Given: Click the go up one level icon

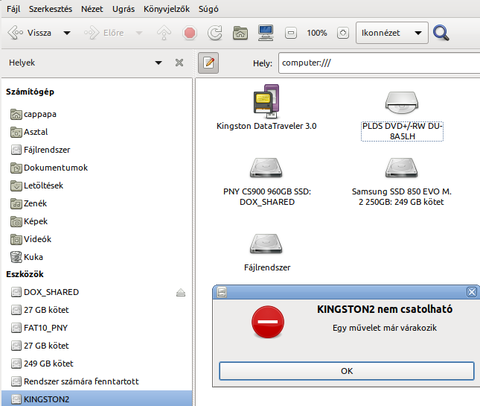Looking at the screenshot, I should pyautogui.click(x=164, y=33).
